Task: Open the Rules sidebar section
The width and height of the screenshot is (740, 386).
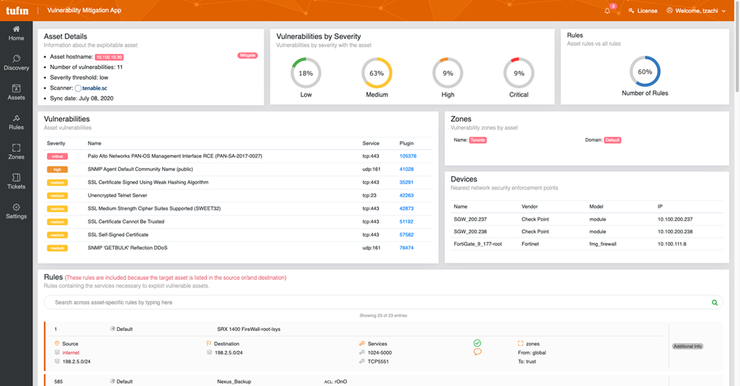Action: pyautogui.click(x=16, y=122)
